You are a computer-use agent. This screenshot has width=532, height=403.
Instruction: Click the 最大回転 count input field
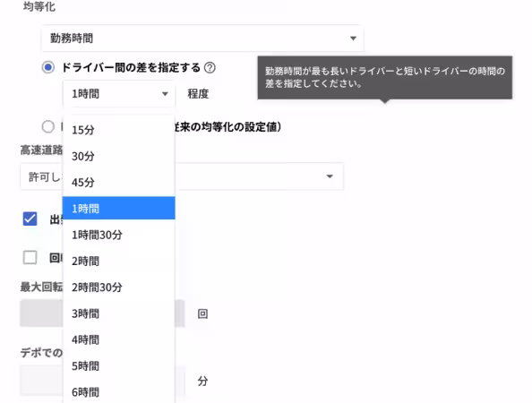point(102,313)
